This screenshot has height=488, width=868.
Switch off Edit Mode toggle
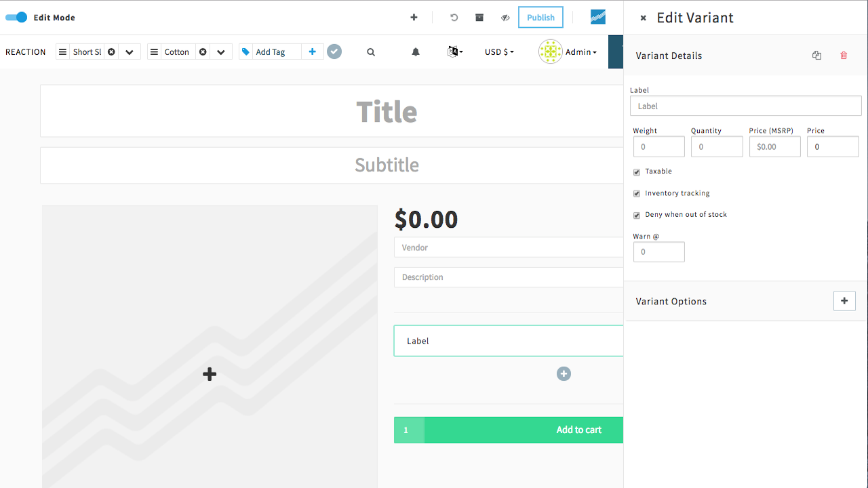(x=16, y=18)
